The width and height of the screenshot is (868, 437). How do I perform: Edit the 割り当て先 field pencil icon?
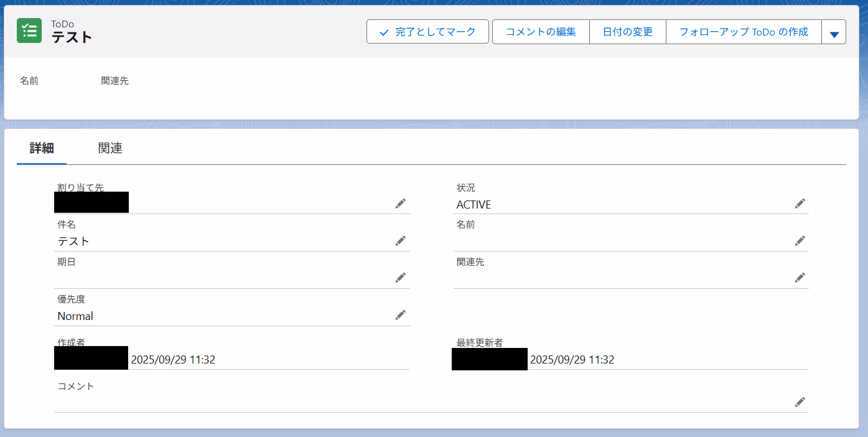tap(401, 204)
